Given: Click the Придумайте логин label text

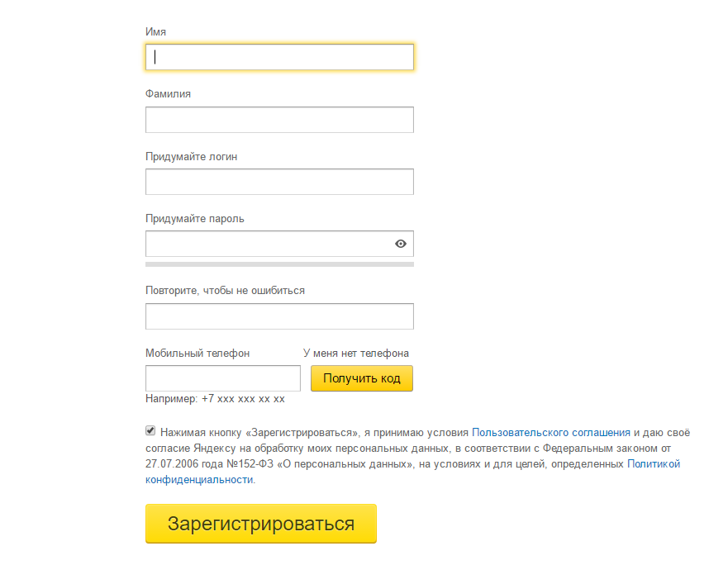Looking at the screenshot, I should coord(191,156).
